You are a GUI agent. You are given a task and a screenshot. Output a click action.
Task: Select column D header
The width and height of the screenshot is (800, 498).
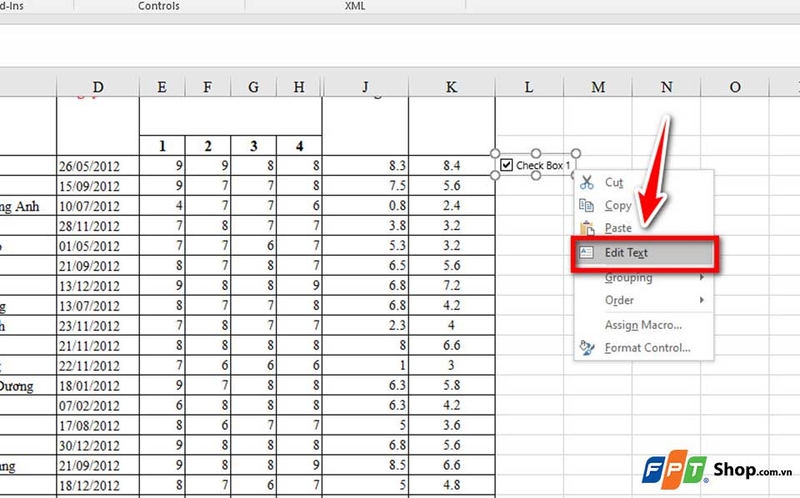pyautogui.click(x=98, y=87)
